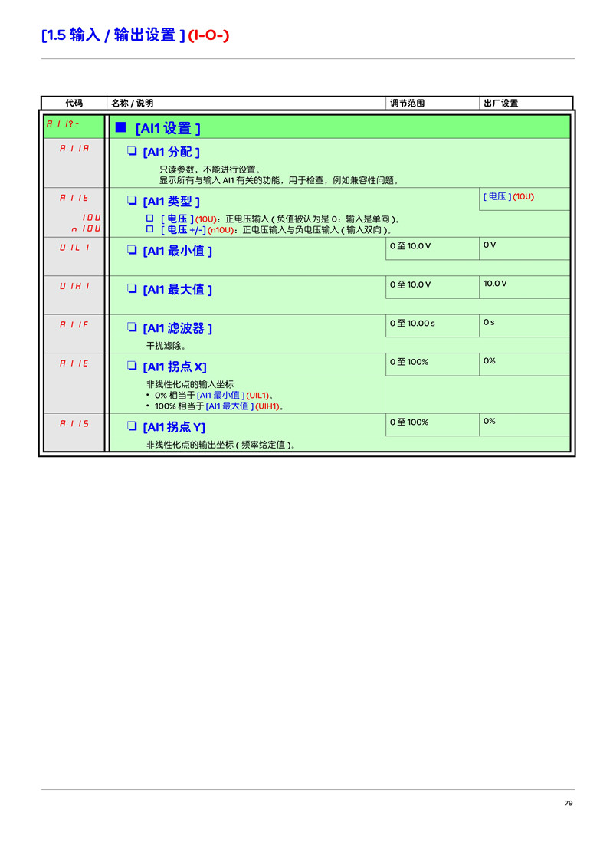Click the red AI1A code
This screenshot has width=613, height=868.
(74, 148)
